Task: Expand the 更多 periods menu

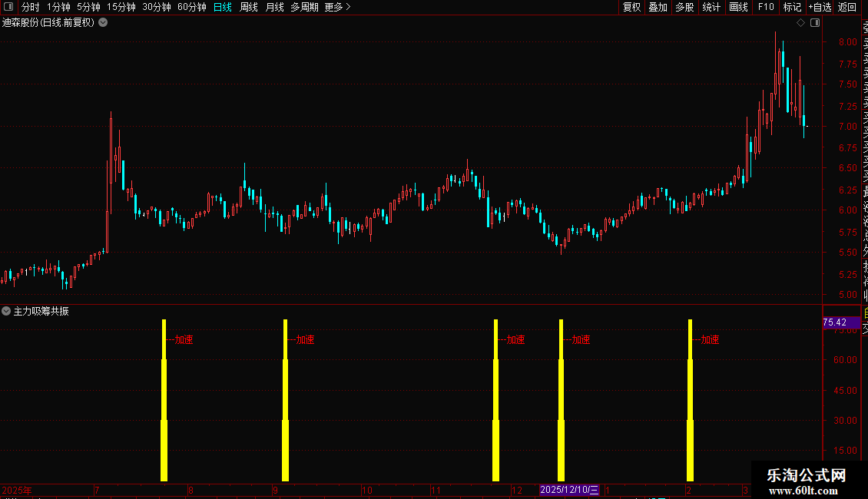Action: click(338, 7)
